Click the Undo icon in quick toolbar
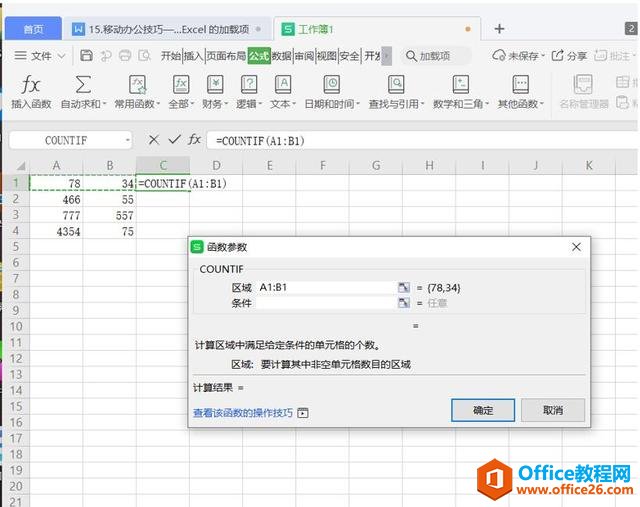 click(x=106, y=56)
